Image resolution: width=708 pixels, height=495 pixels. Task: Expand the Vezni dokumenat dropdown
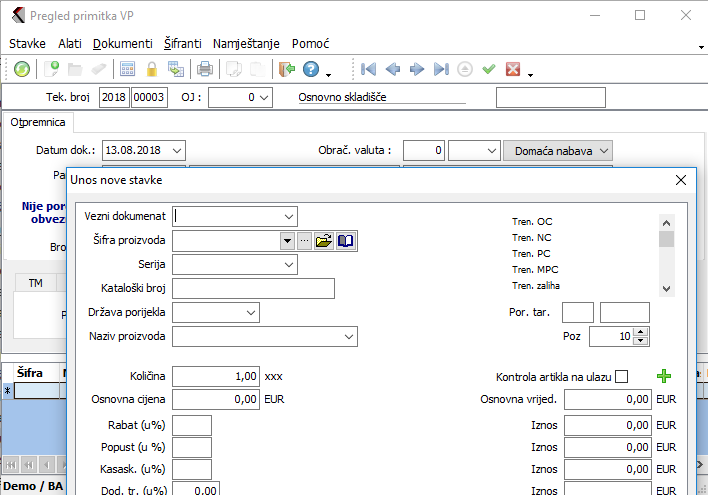288,216
